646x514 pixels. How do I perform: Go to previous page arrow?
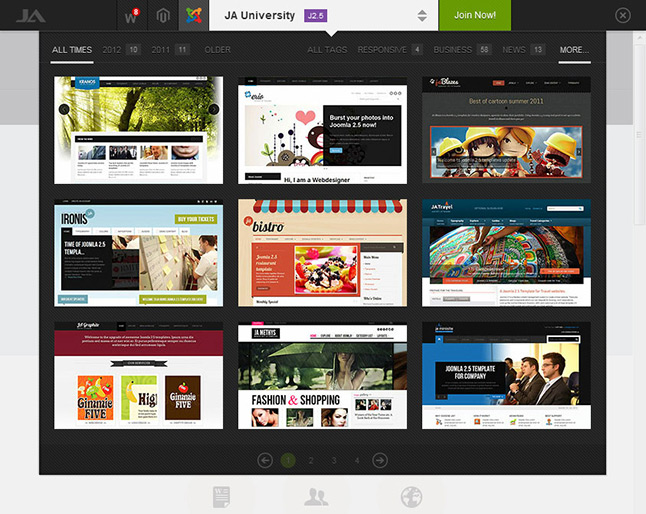pos(265,460)
